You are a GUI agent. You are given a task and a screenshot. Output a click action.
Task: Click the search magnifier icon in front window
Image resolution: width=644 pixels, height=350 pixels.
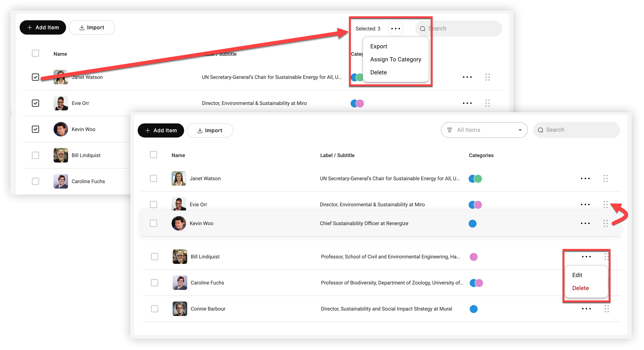[x=540, y=130]
